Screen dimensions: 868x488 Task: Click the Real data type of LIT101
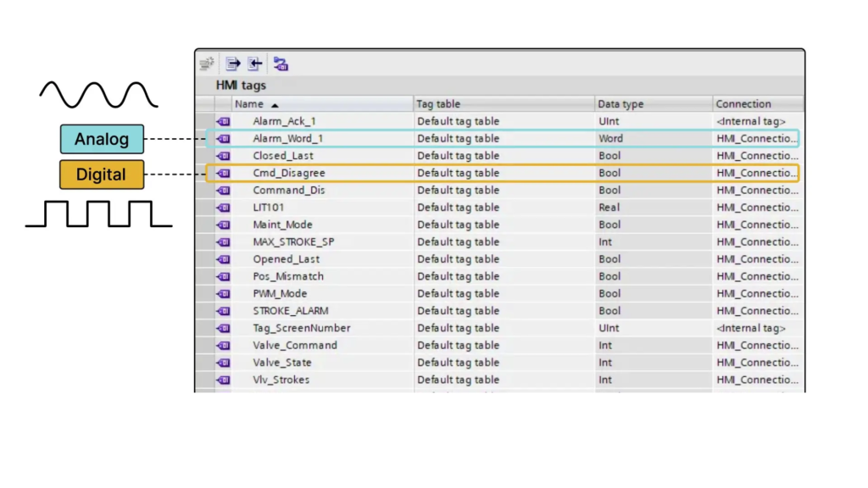609,208
